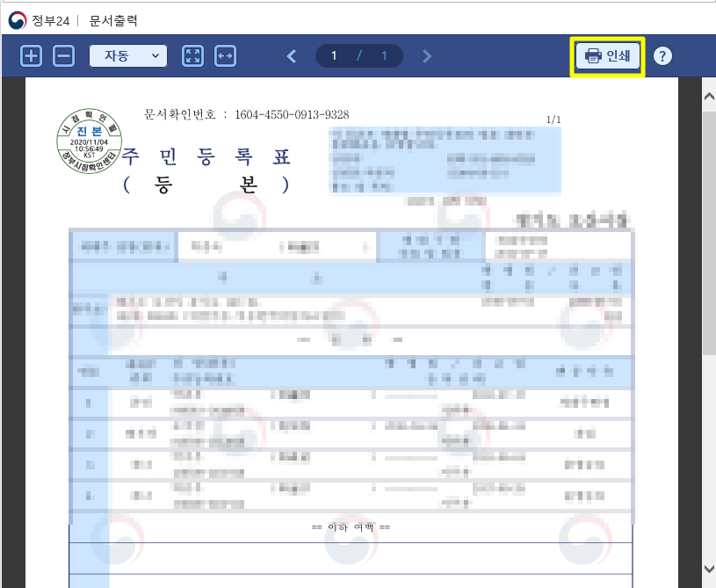The width and height of the screenshot is (716, 588).
Task: Zoom out with the minus icon
Action: tap(64, 56)
